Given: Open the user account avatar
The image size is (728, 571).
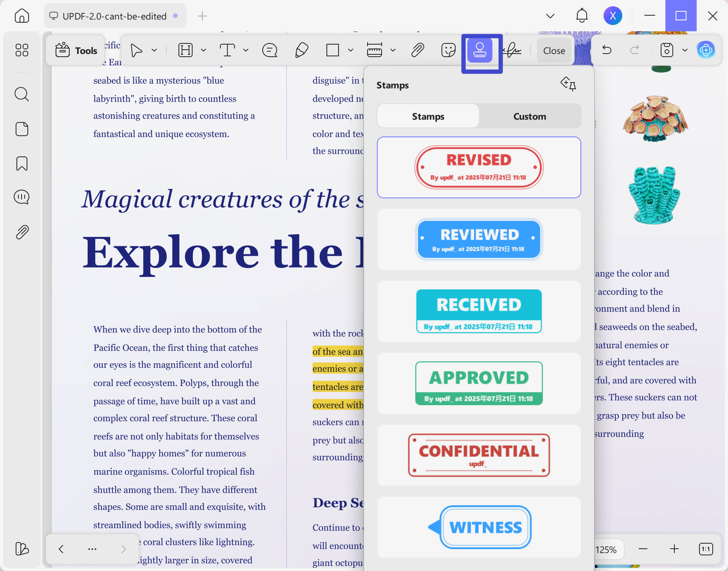Looking at the screenshot, I should click(x=613, y=16).
